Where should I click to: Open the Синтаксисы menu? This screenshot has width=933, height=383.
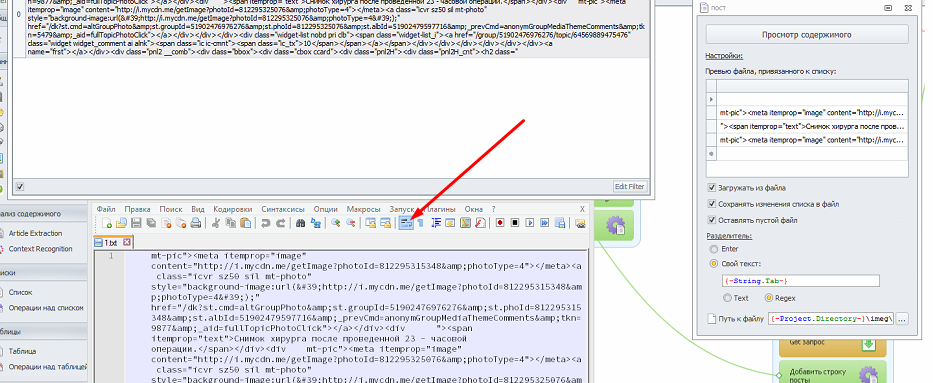coord(283,209)
